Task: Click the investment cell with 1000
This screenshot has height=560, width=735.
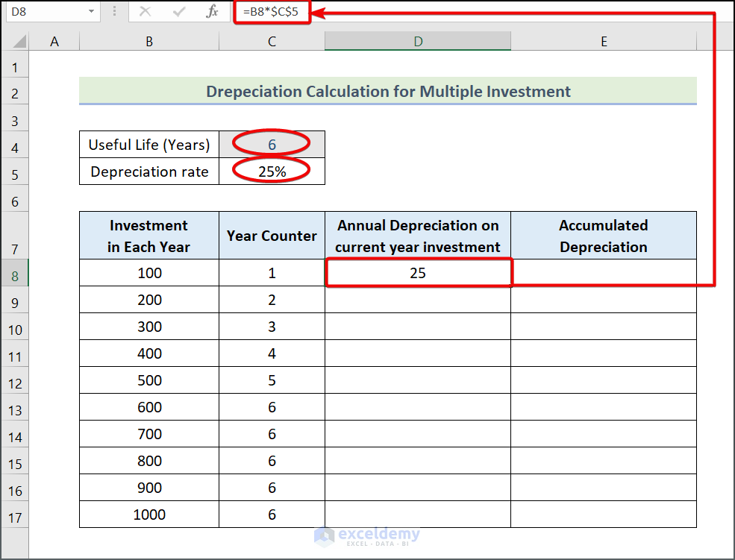Action: click(x=149, y=514)
